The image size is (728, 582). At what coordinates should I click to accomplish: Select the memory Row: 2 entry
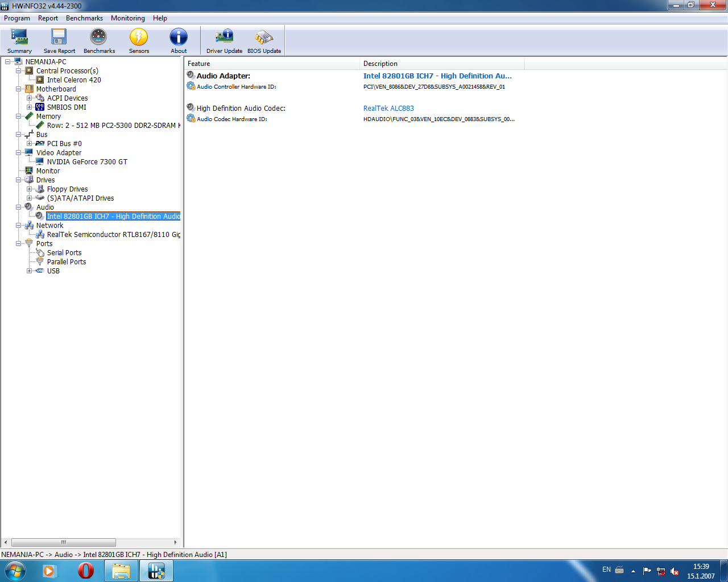point(113,125)
